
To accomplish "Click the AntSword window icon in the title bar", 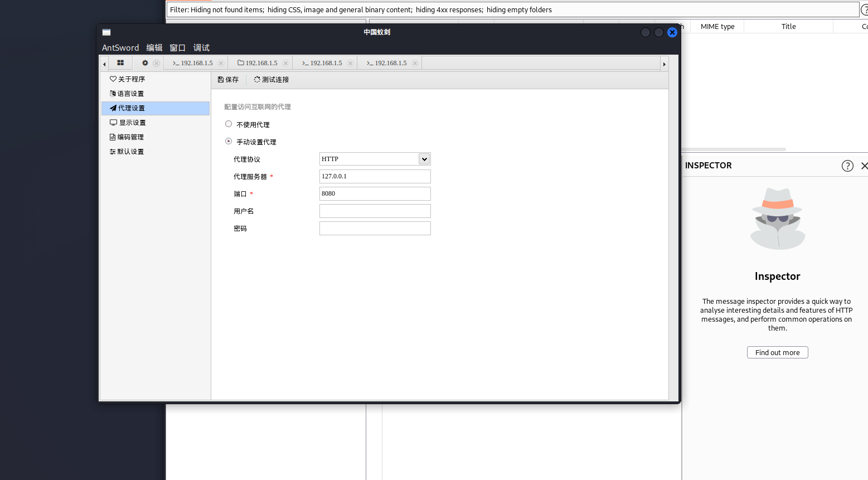I will (106, 32).
